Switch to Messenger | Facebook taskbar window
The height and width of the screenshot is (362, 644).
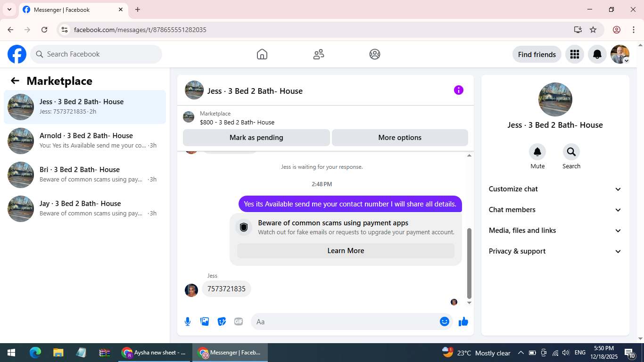(230, 353)
